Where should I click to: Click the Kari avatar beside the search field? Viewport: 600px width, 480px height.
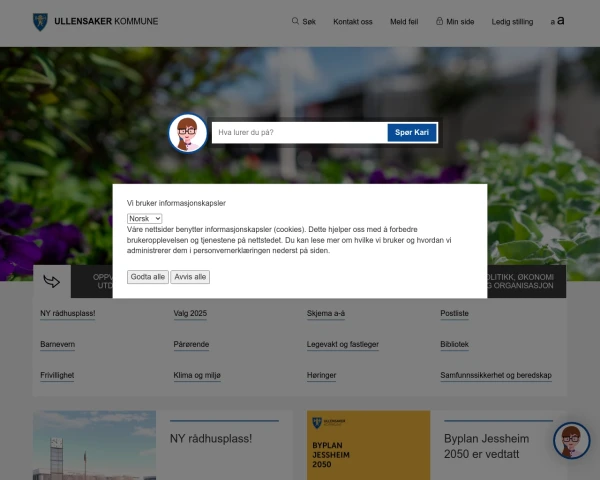click(188, 133)
